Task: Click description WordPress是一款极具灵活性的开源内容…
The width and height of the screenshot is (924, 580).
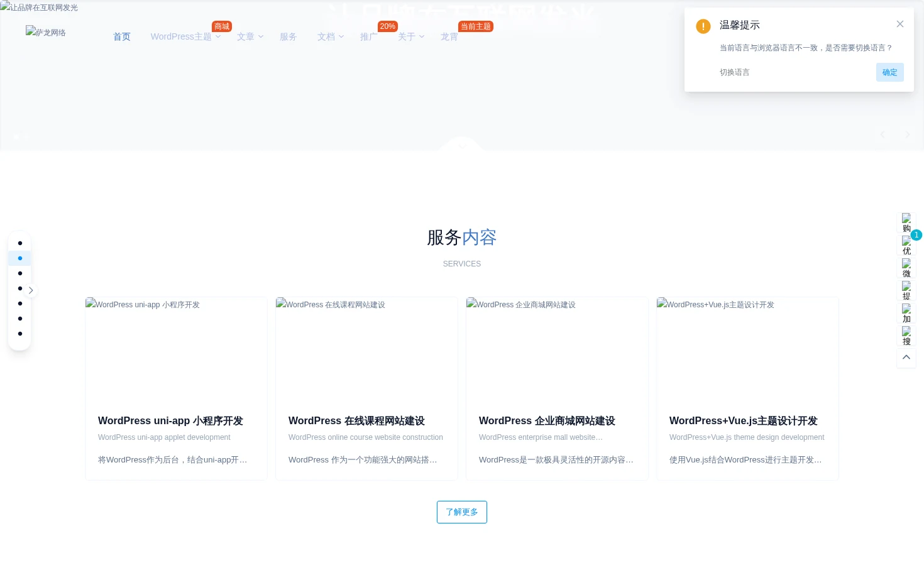Action: coord(556,460)
